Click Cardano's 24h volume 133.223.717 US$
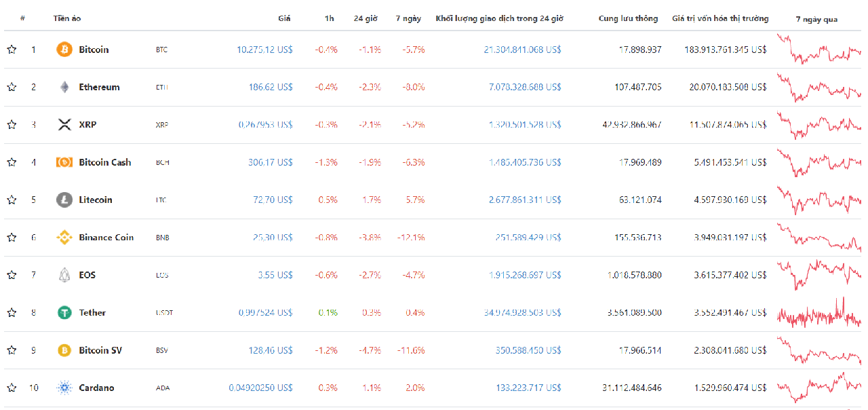868x410 pixels. 529,388
